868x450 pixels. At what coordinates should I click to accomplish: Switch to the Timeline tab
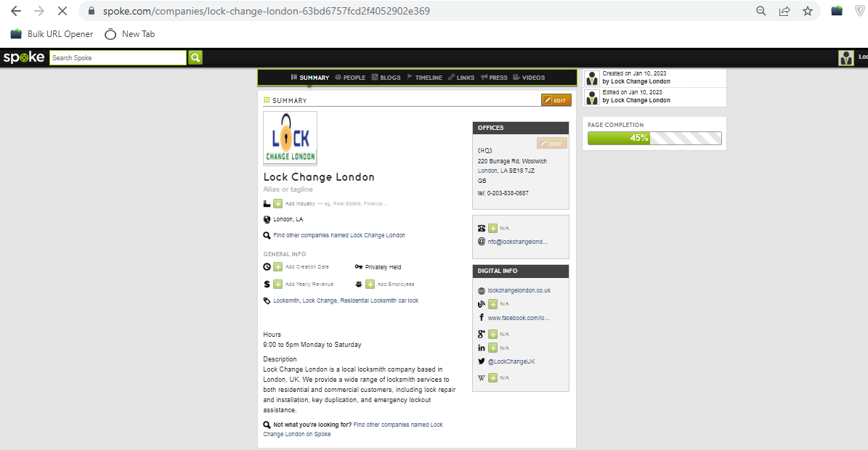click(425, 78)
